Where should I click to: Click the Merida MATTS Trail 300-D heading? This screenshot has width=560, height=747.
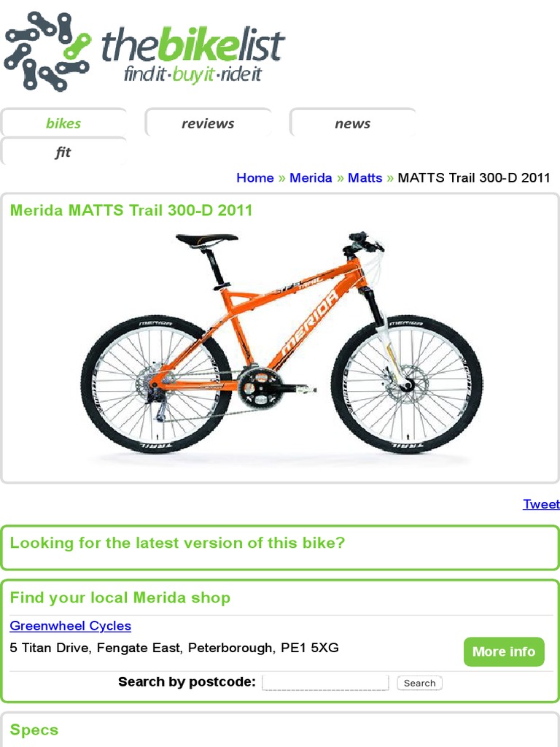point(131,210)
